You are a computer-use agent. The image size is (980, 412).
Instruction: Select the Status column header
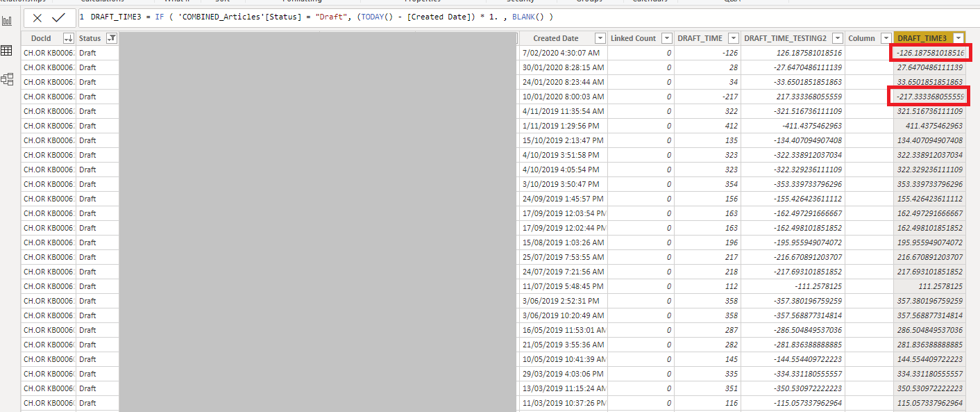(90, 38)
